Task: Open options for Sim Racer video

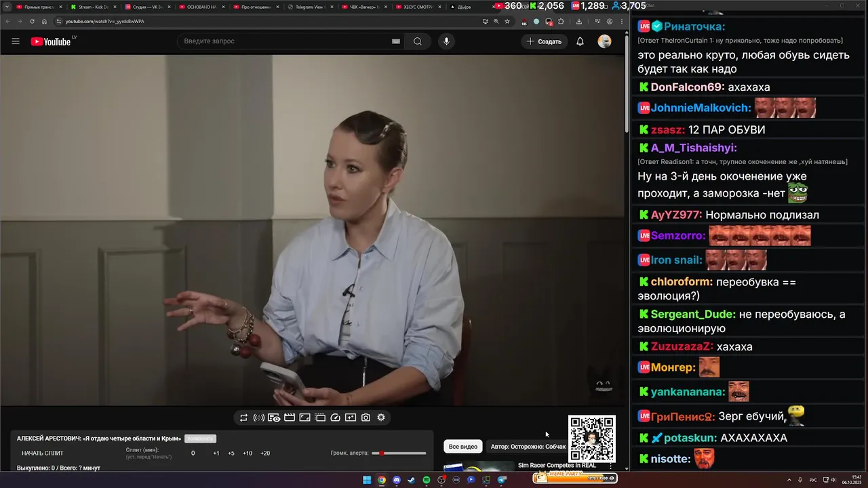Action: pyautogui.click(x=611, y=466)
